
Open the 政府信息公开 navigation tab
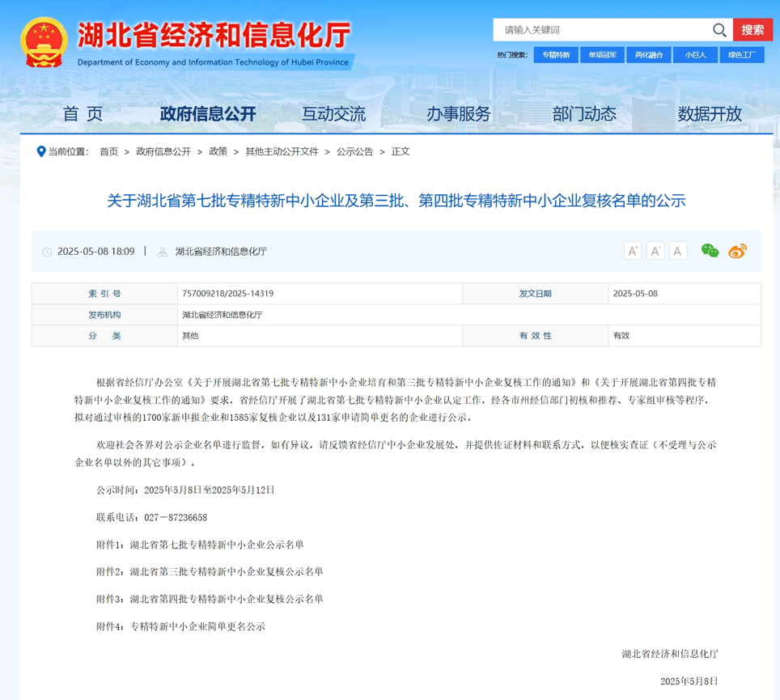208,113
